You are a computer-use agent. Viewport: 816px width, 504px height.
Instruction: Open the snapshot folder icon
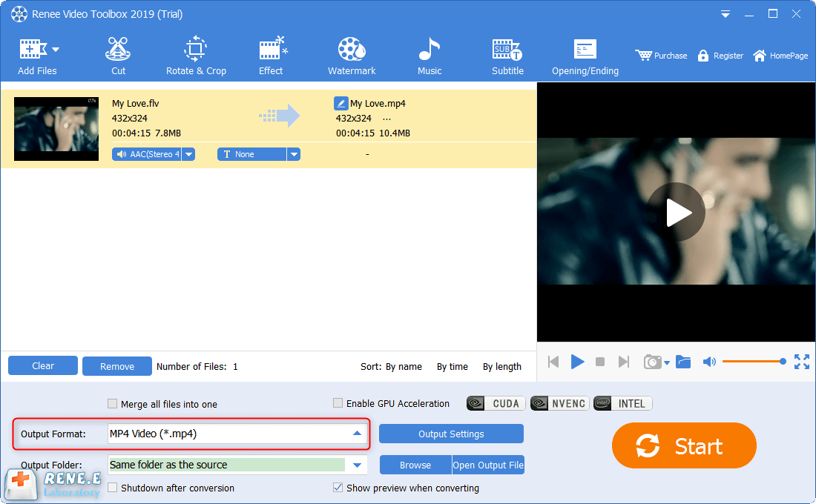click(x=682, y=362)
